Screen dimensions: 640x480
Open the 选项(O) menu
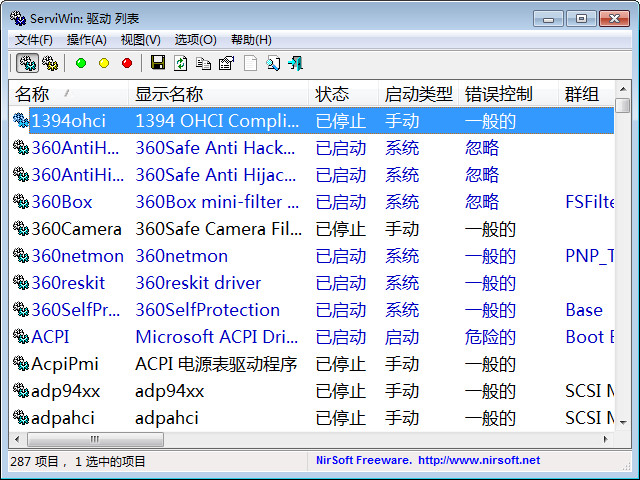[x=195, y=40]
